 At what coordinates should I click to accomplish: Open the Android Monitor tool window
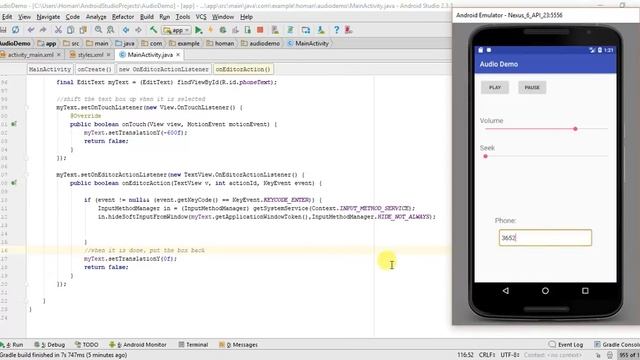coord(138,344)
